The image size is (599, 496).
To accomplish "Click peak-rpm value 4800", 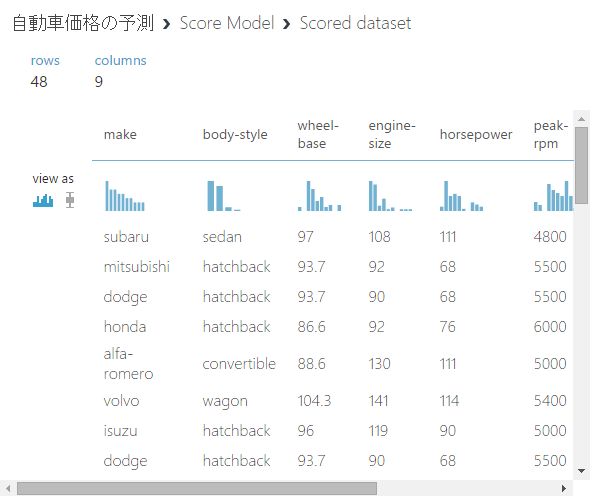I will point(550,237).
